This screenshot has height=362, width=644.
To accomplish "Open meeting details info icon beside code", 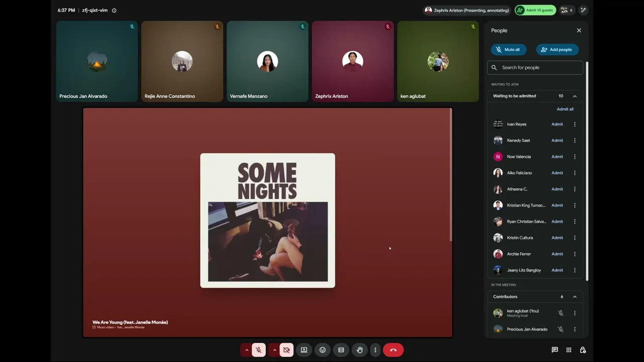I will click(x=114, y=10).
